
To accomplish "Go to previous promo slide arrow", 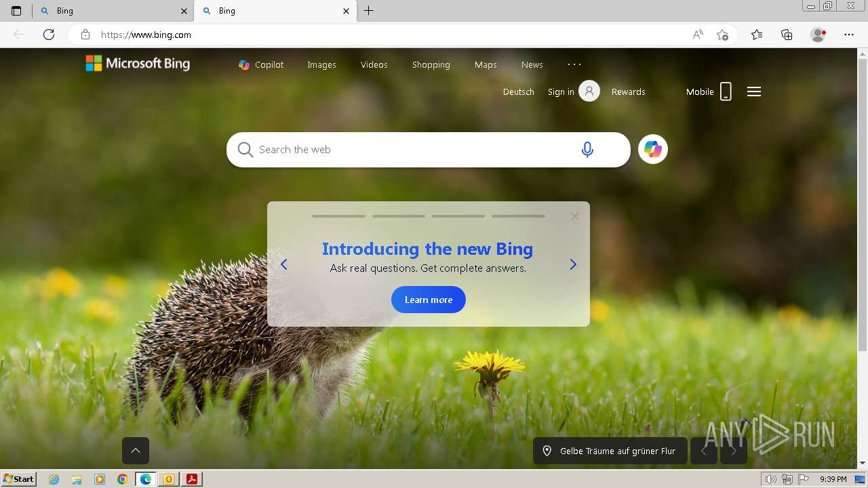I will click(x=284, y=264).
